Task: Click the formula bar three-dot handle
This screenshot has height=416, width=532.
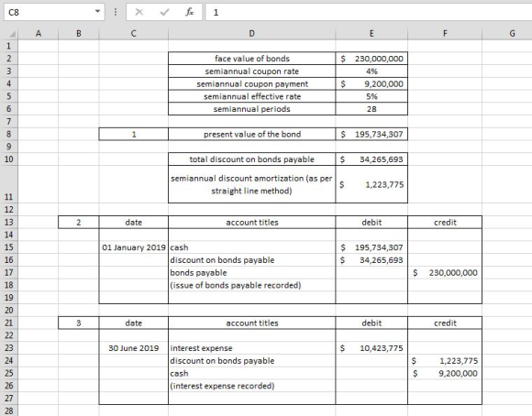Action: [116, 12]
